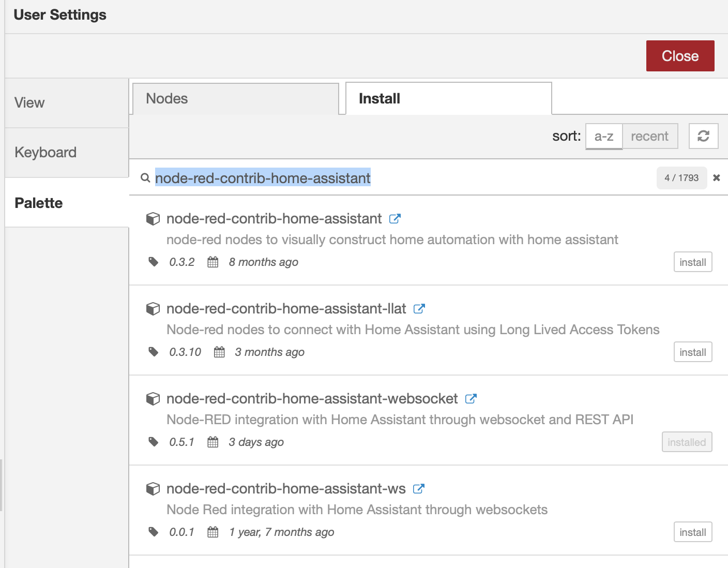The height and width of the screenshot is (568, 728).
Task: Open the Keyboard settings section
Action: (67, 153)
